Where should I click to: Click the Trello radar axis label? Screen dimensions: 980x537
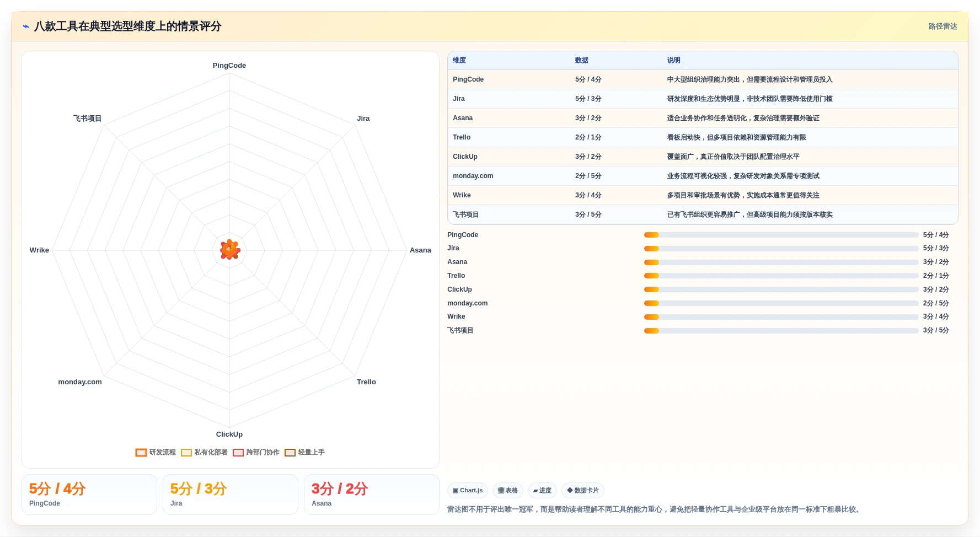click(x=366, y=382)
